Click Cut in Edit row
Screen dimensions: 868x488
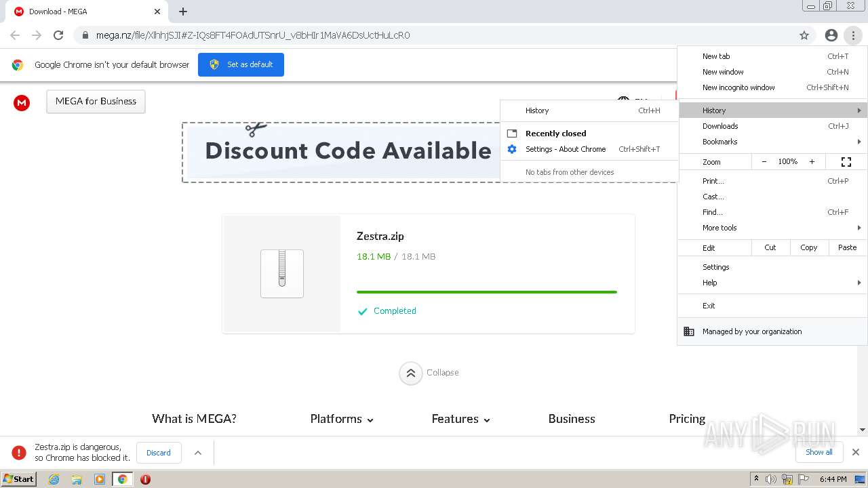pyautogui.click(x=770, y=247)
